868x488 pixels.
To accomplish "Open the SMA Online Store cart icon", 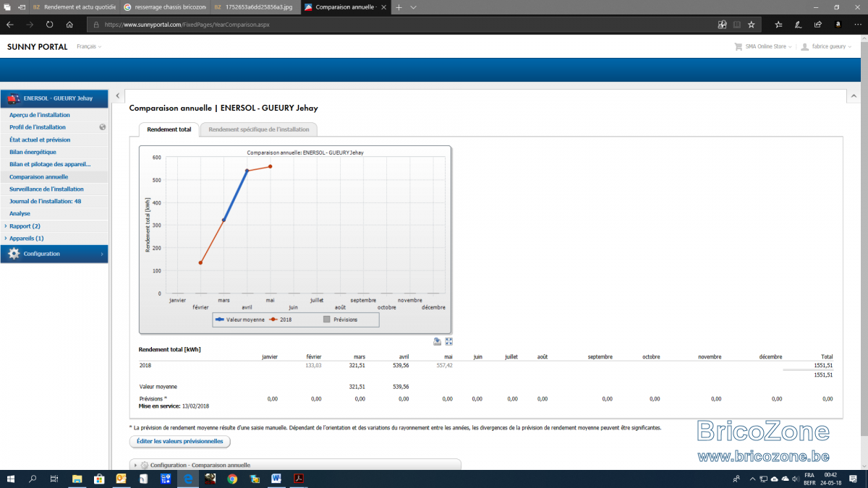I will coord(738,46).
